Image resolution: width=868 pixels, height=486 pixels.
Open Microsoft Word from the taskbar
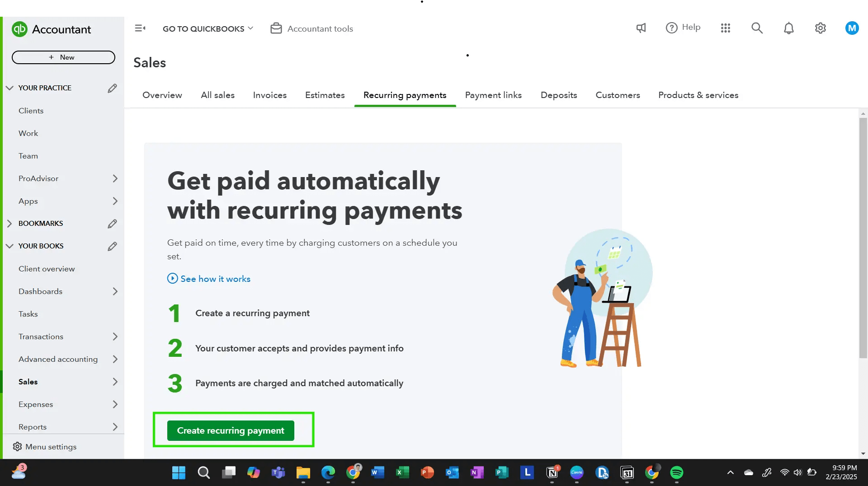tap(377, 473)
